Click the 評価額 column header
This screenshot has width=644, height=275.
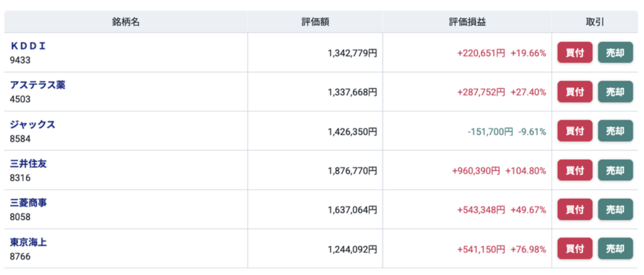pyautogui.click(x=315, y=22)
